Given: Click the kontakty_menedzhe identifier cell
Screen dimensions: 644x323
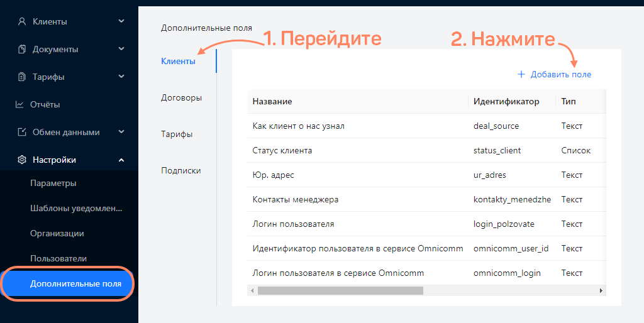Looking at the screenshot, I should tap(512, 199).
